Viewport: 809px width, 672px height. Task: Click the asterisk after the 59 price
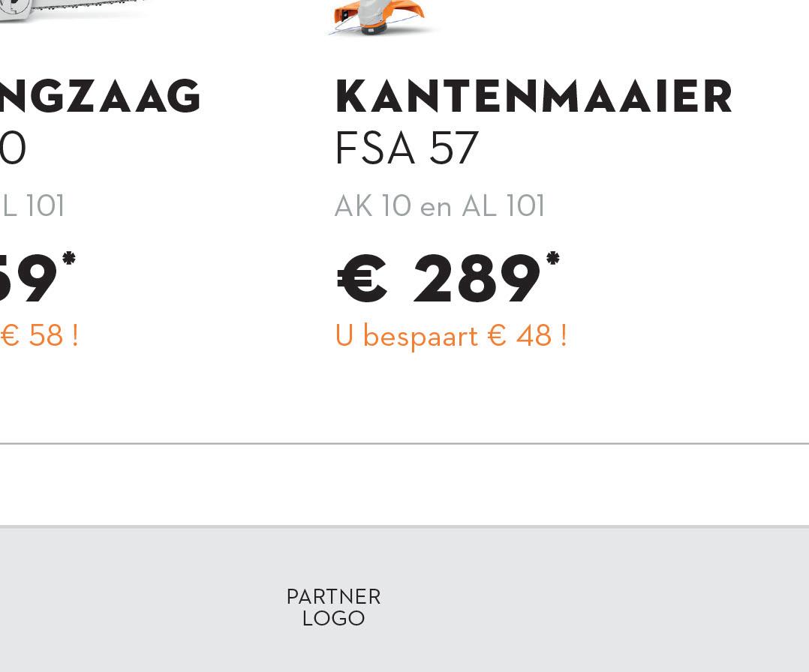69,259
